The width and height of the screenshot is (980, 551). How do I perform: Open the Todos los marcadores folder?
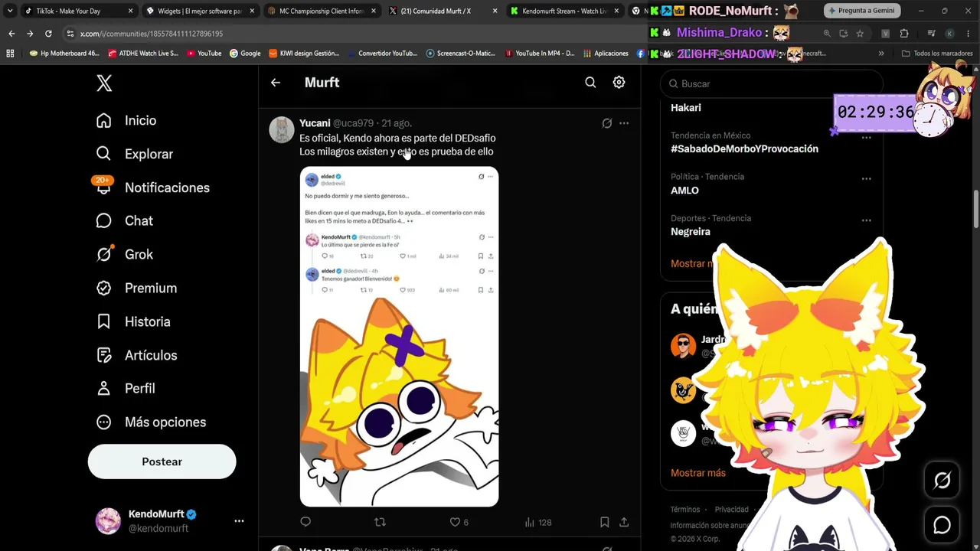tap(937, 54)
